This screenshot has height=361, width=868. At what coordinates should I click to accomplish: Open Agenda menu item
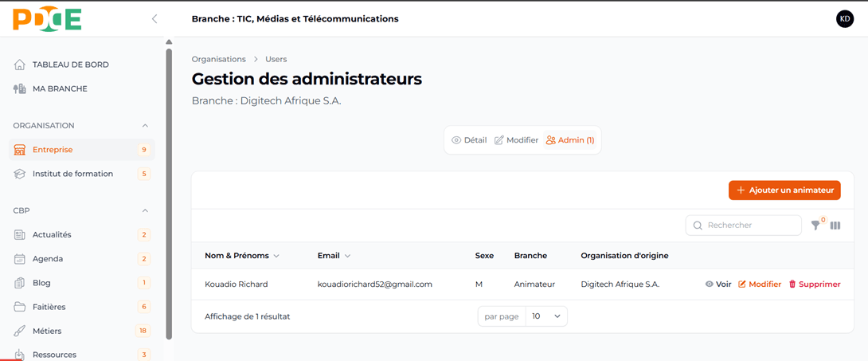tap(82, 258)
